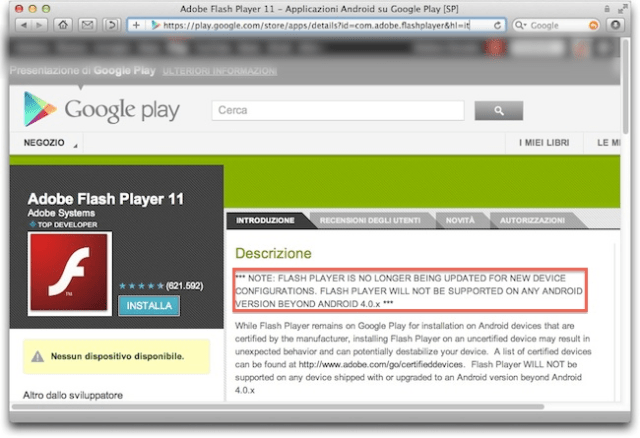Select the Autorizzazioni tab
The width and height of the screenshot is (640, 438).
[532, 220]
